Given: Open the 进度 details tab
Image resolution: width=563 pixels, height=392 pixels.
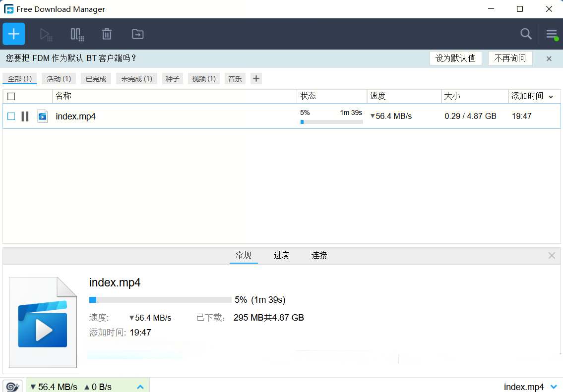Looking at the screenshot, I should pyautogui.click(x=282, y=255).
